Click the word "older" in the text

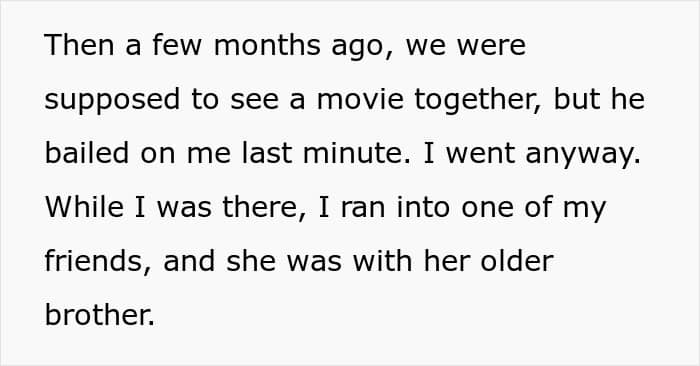[x=517, y=261]
